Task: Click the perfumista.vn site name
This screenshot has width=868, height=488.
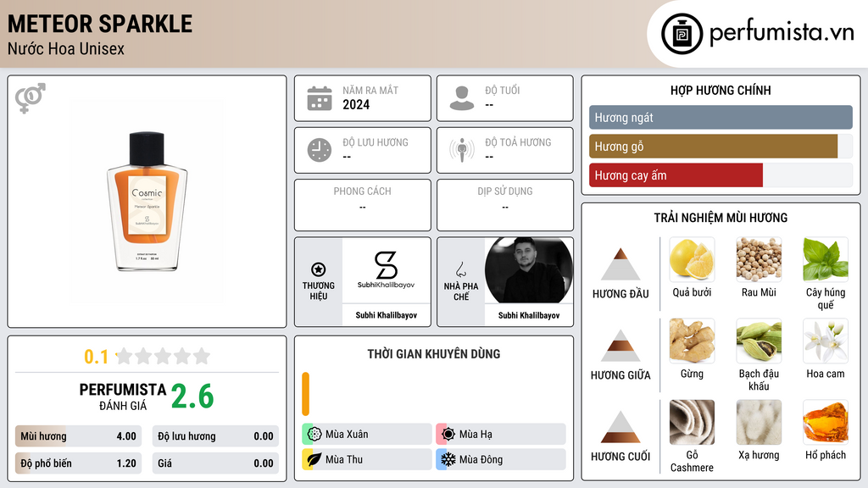Action: pos(782,32)
